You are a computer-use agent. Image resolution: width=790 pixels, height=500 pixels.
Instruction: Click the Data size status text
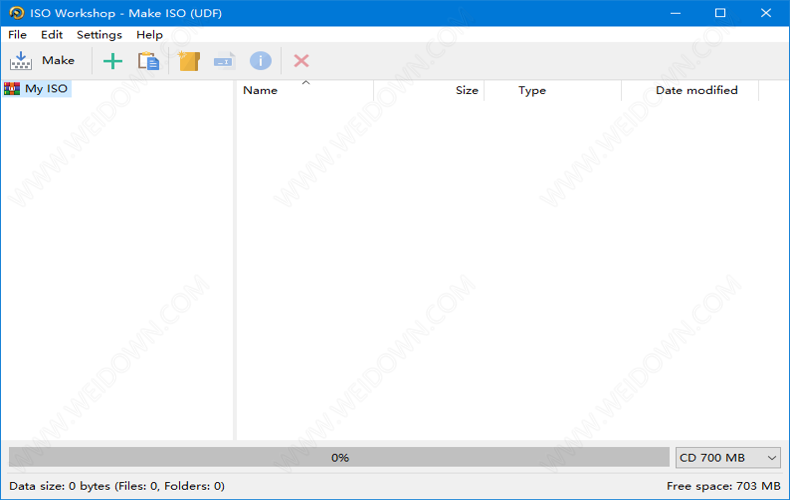pyautogui.click(x=117, y=486)
